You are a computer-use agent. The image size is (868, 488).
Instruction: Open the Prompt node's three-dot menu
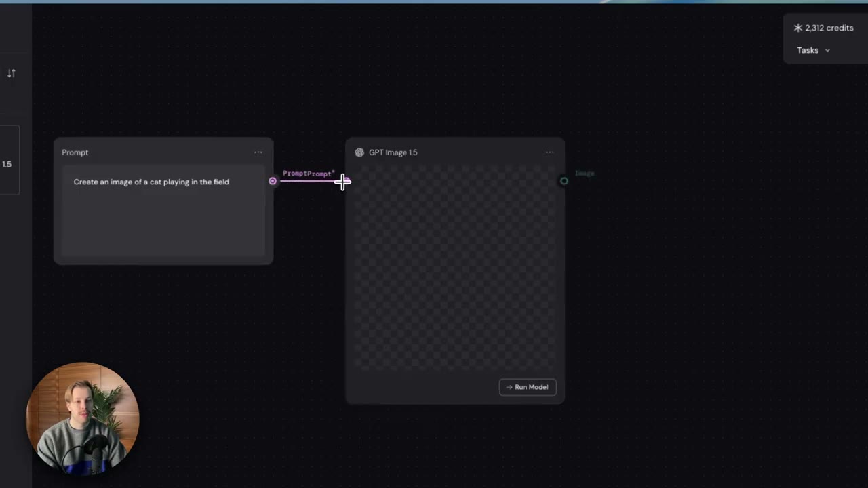tap(258, 152)
